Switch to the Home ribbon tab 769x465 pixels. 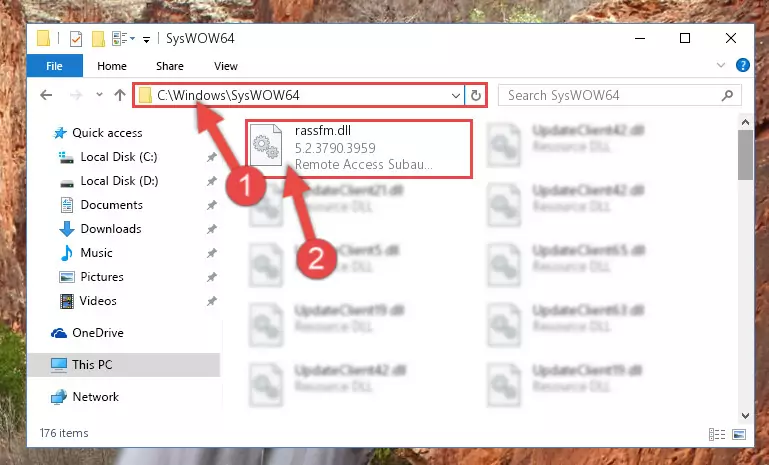coord(112,66)
